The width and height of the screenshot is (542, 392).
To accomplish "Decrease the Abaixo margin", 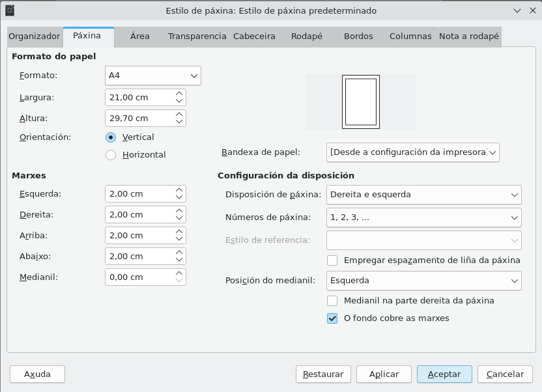I will 179,260.
